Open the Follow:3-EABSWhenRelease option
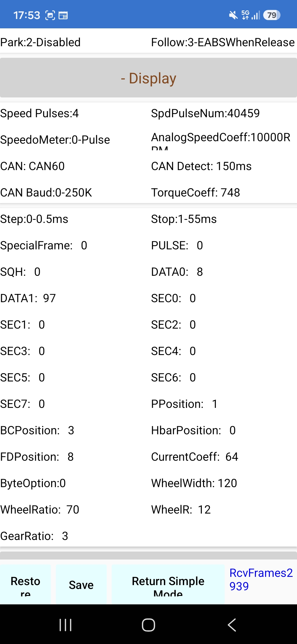The image size is (297, 644). [x=223, y=42]
